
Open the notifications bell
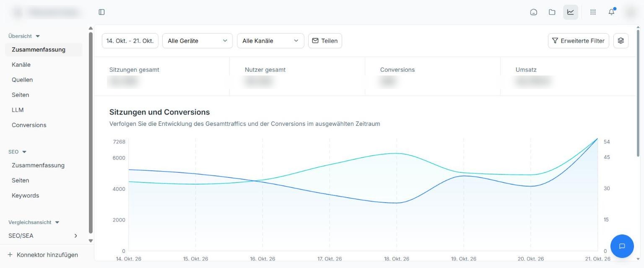pyautogui.click(x=611, y=12)
